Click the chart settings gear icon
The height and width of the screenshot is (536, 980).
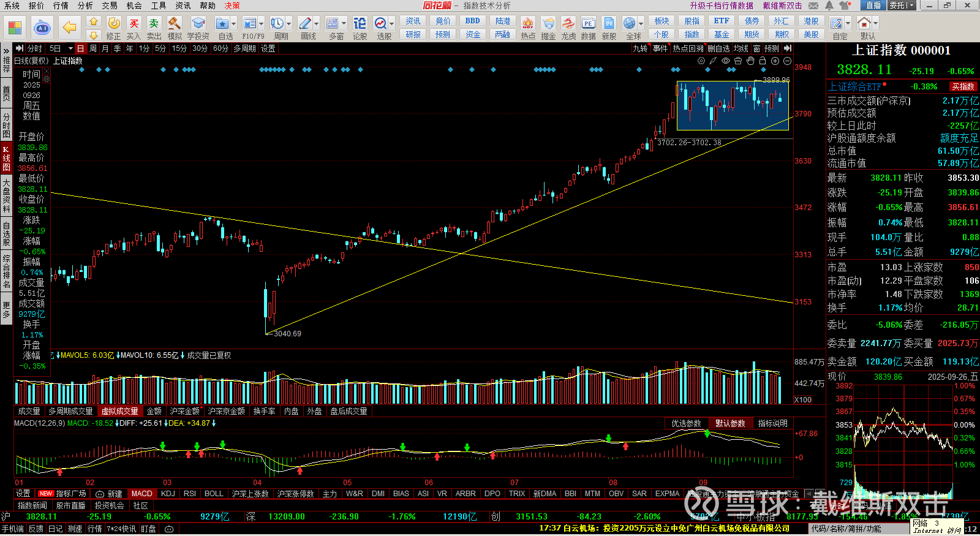click(701, 61)
